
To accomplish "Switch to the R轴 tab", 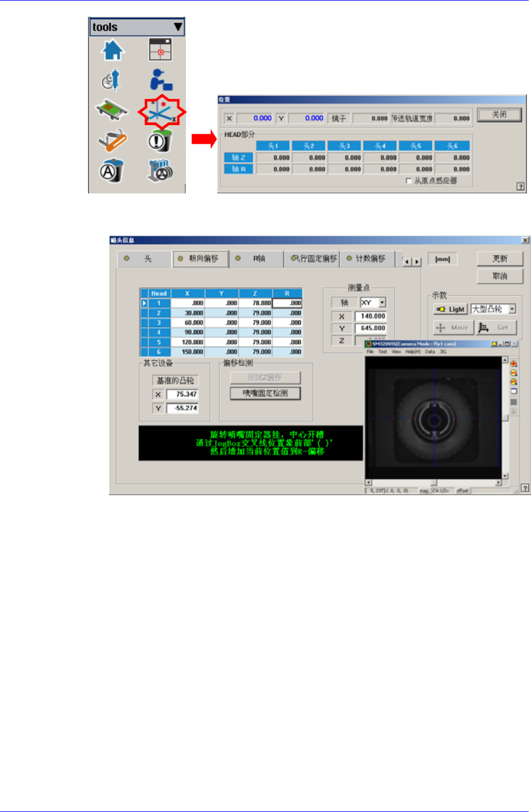I will (x=256, y=259).
